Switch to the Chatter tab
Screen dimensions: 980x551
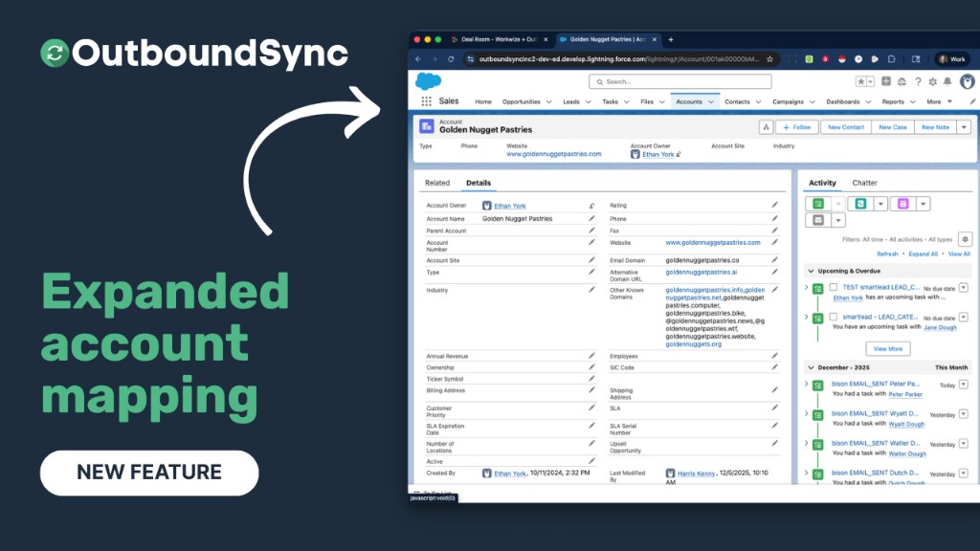click(x=864, y=182)
